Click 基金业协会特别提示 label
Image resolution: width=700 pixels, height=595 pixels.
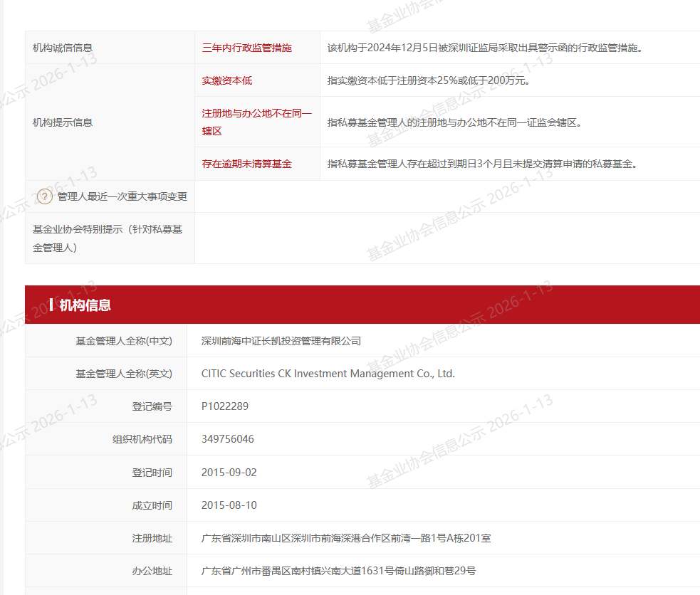(x=108, y=238)
